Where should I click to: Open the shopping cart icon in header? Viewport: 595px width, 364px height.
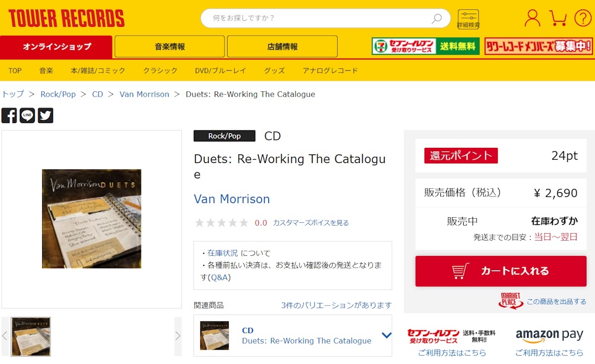(x=558, y=18)
